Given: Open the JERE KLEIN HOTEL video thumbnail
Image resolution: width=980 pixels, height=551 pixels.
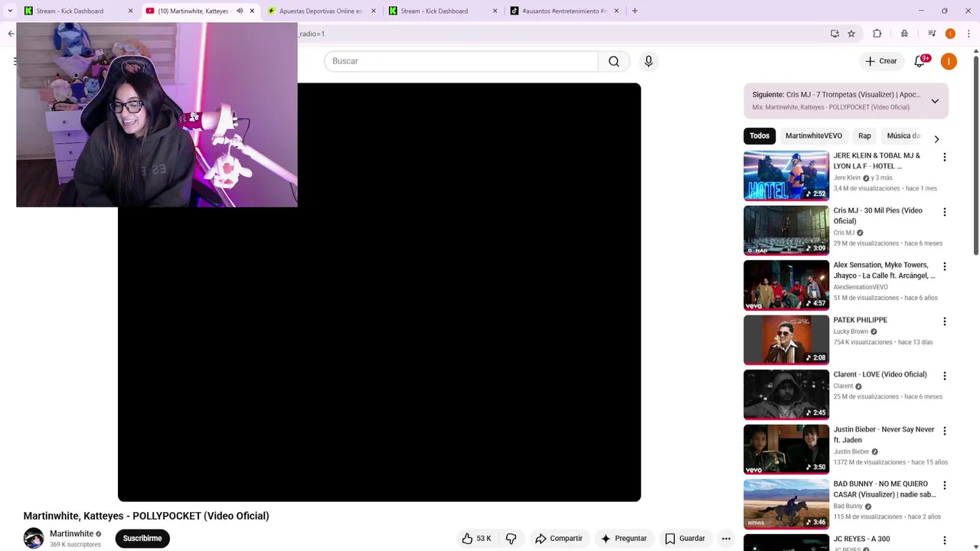Looking at the screenshot, I should (786, 176).
